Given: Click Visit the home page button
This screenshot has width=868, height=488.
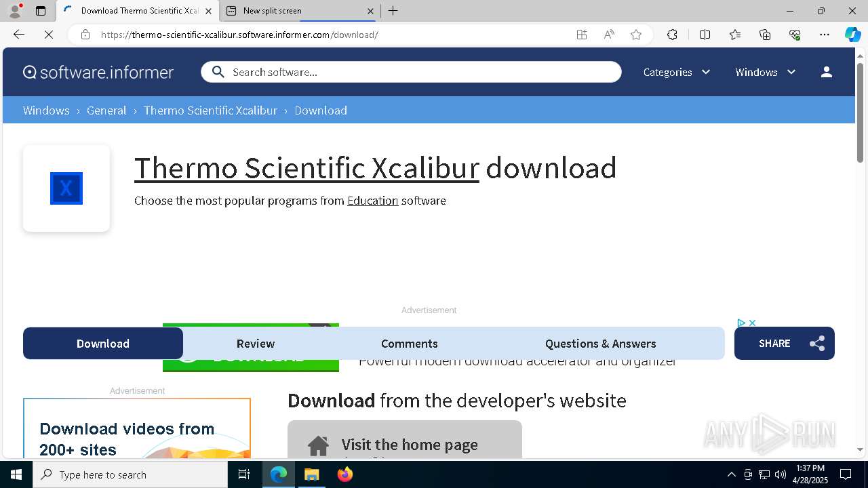Looking at the screenshot, I should (x=405, y=441).
